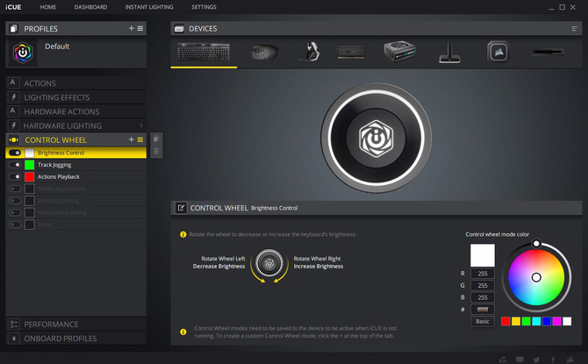Pick the white basic color swatch
Viewport: 588px width, 364px height.
point(567,321)
